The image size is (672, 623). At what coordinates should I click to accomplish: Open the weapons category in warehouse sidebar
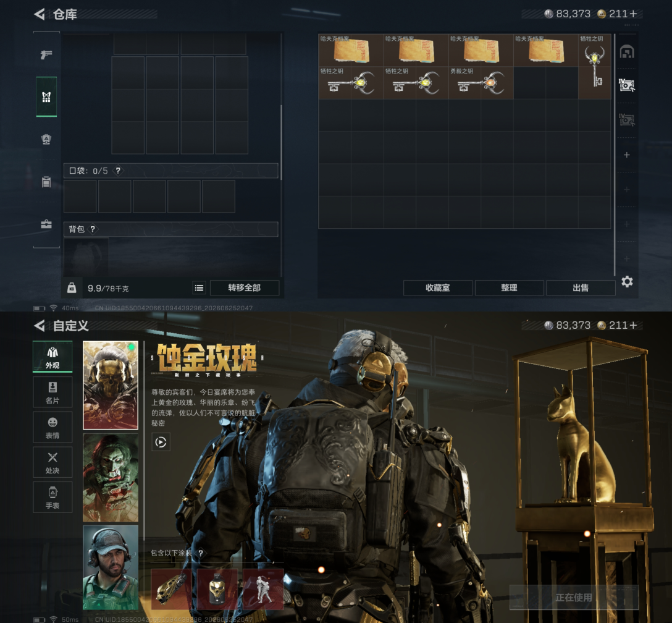[x=46, y=54]
